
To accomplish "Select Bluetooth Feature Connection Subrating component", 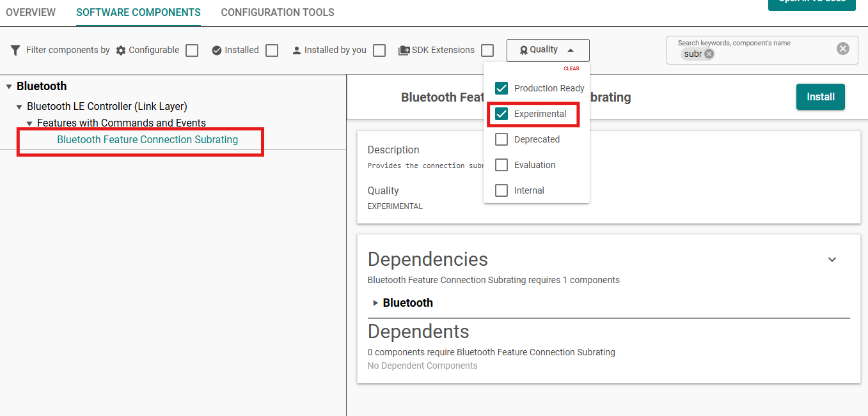I will (147, 139).
